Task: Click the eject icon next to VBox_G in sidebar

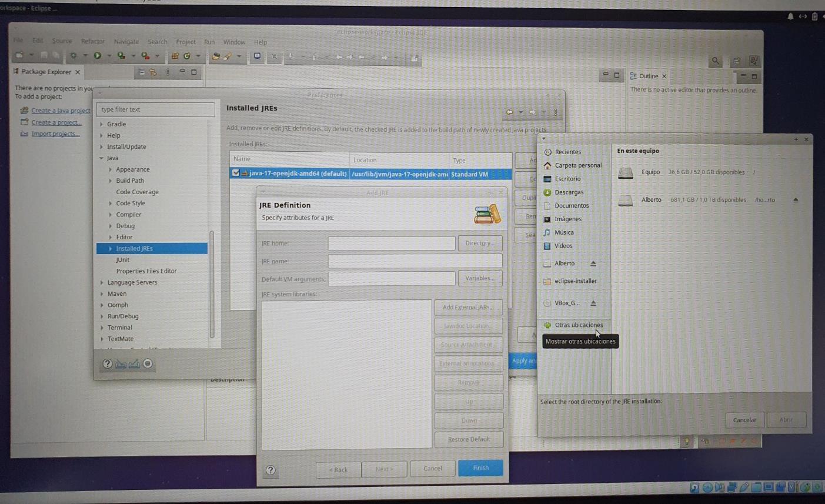Action: coord(593,303)
